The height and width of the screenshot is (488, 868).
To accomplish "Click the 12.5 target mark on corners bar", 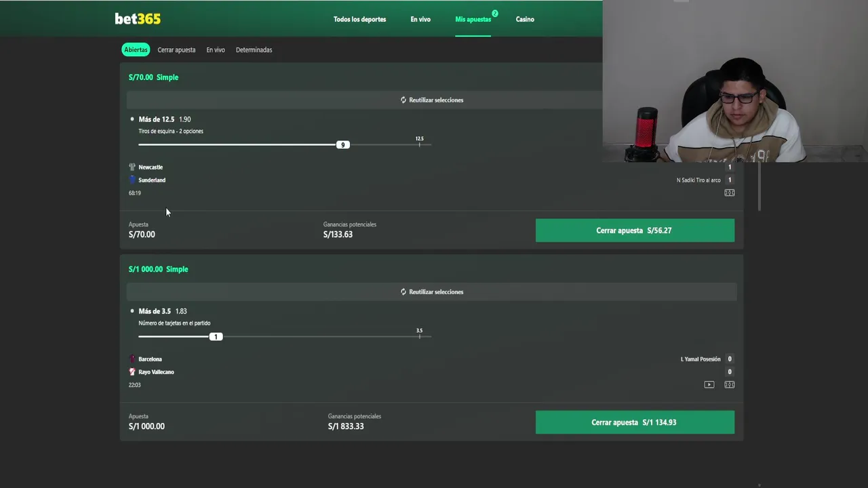I will (x=419, y=141).
